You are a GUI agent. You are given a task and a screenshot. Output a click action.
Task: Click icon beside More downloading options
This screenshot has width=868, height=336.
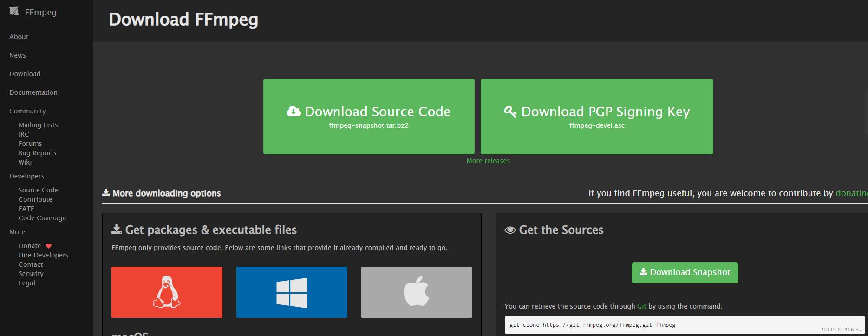(106, 192)
